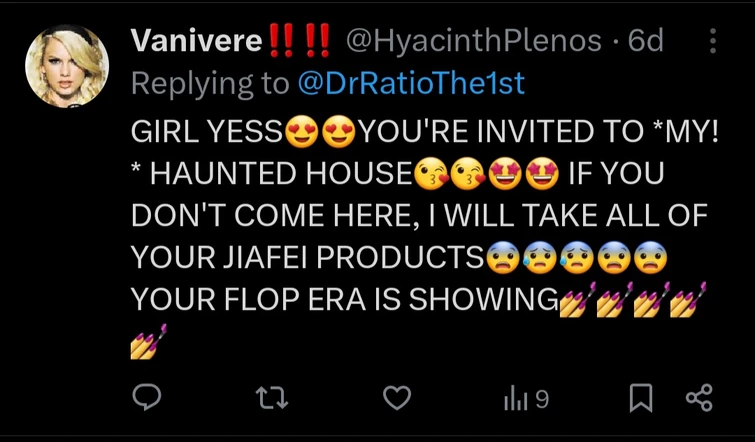Screen dimensions: 755x442
Task: Click the first fearful emoji after PRODUCTS
Action: pos(503,258)
